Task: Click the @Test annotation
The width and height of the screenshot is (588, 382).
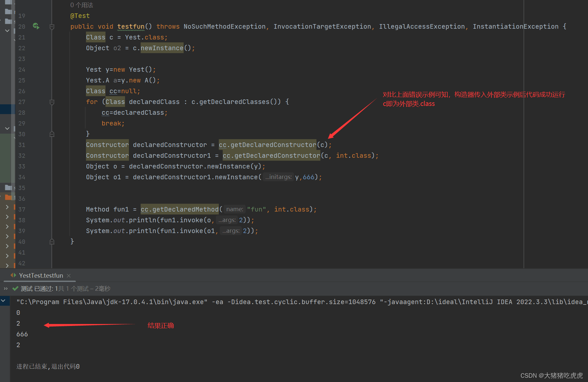Action: (x=80, y=16)
